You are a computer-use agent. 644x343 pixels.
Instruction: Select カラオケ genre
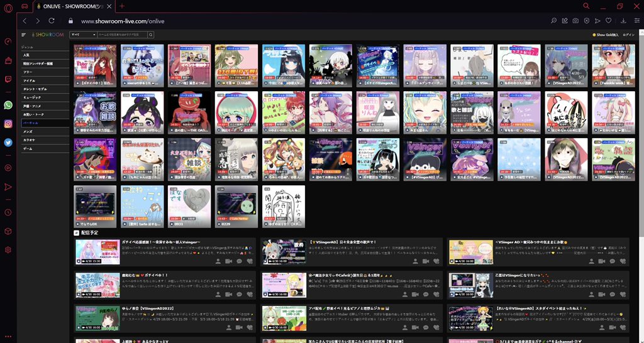click(x=45, y=140)
